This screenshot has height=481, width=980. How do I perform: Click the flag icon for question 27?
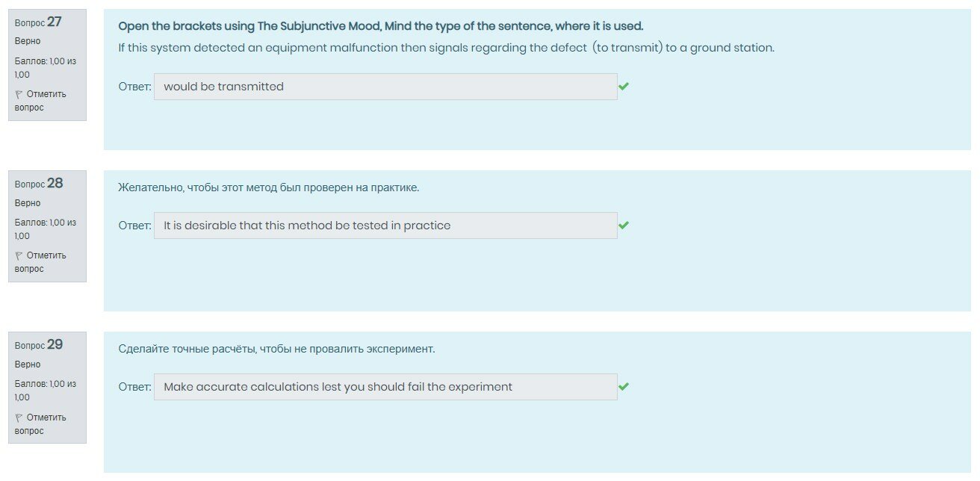coord(19,94)
